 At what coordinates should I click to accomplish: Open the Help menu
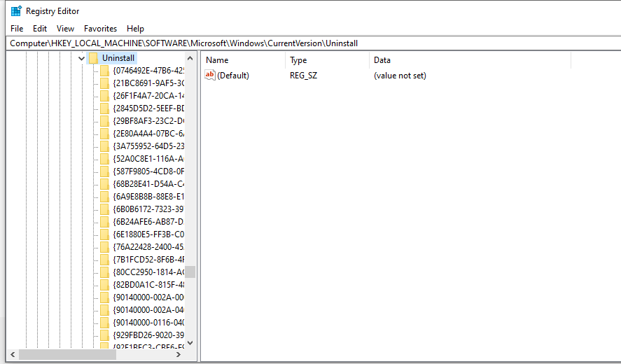point(135,29)
